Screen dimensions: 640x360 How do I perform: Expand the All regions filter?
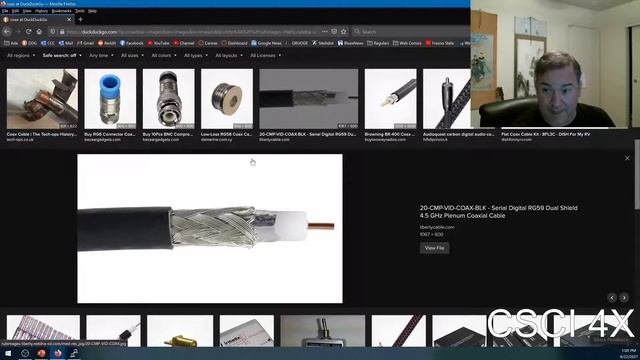coord(21,56)
